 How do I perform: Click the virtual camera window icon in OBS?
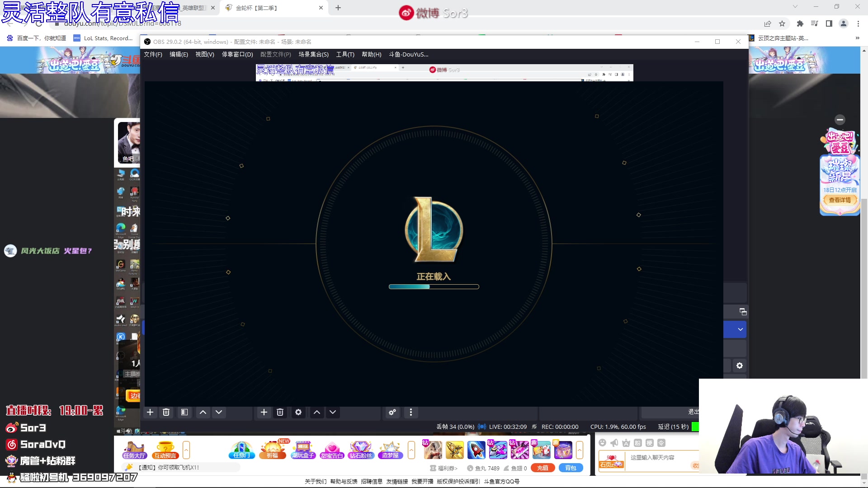(x=743, y=312)
